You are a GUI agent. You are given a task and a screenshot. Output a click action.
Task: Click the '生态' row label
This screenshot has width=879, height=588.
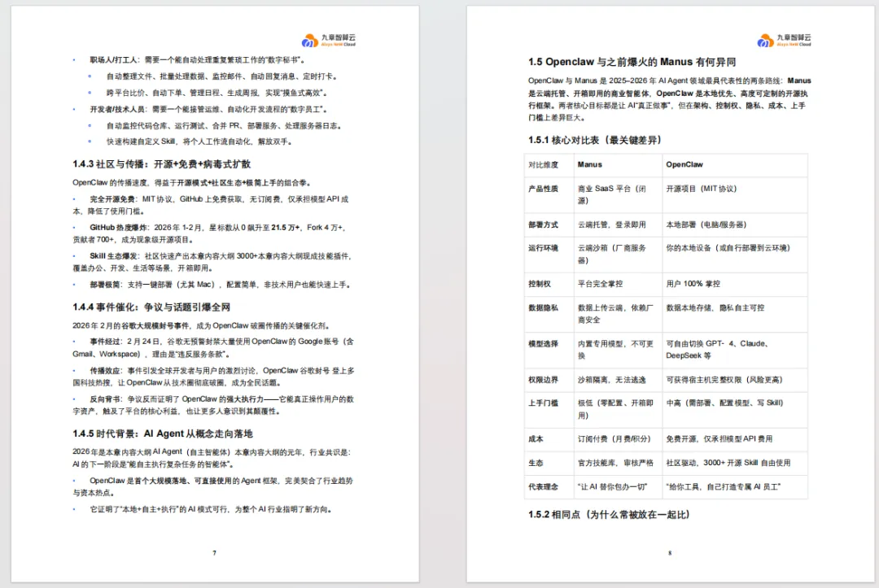tap(536, 463)
